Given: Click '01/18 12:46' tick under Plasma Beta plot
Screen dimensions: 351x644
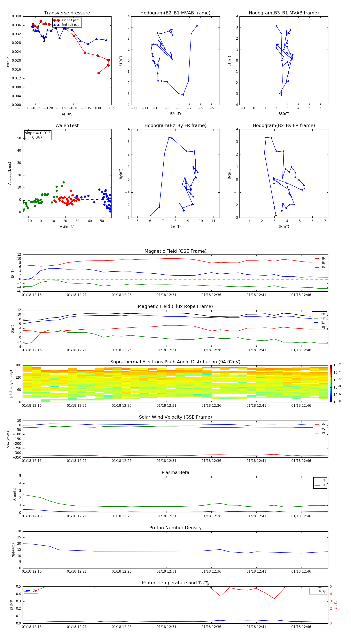Looking at the screenshot, I should [x=301, y=516].
